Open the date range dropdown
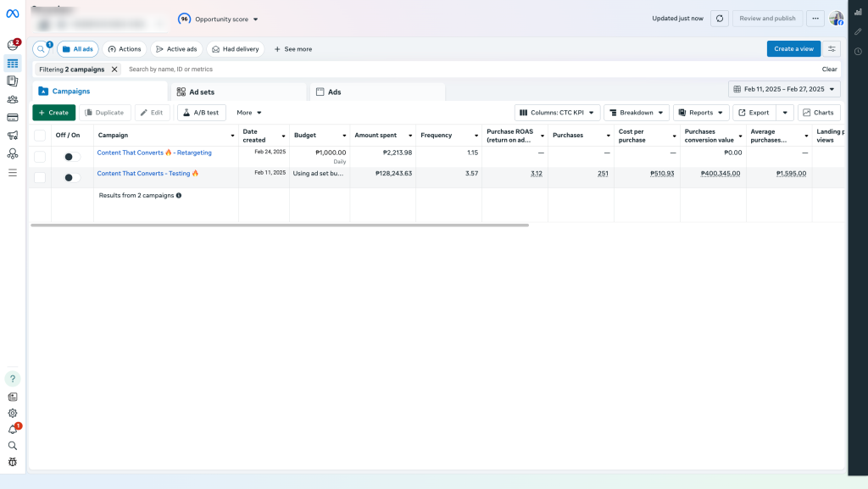The image size is (868, 489). click(x=784, y=89)
